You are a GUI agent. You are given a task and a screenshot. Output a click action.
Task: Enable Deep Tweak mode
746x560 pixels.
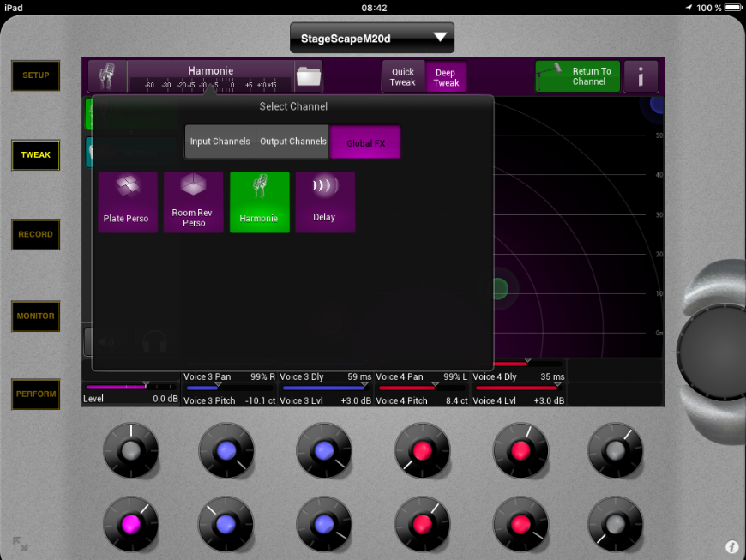click(446, 77)
